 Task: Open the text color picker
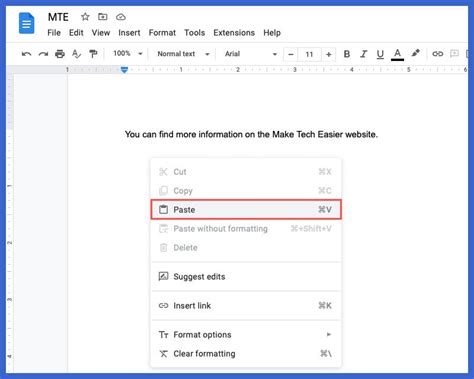click(x=397, y=54)
